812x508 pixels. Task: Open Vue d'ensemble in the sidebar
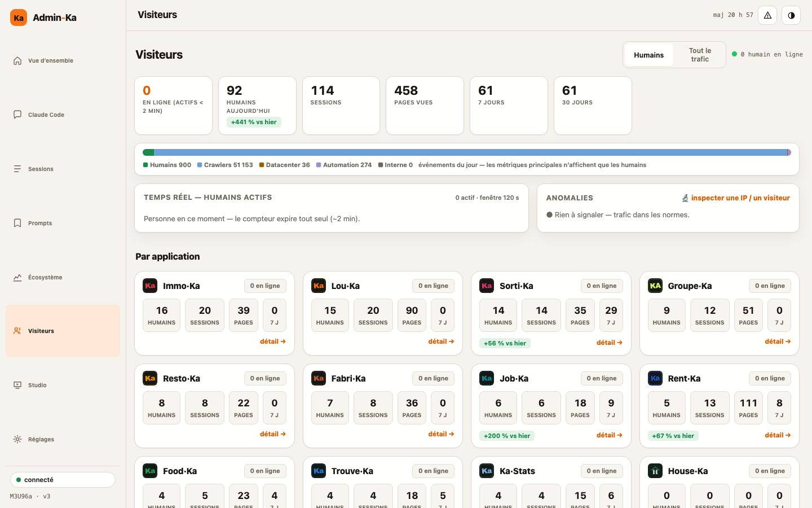click(63, 60)
